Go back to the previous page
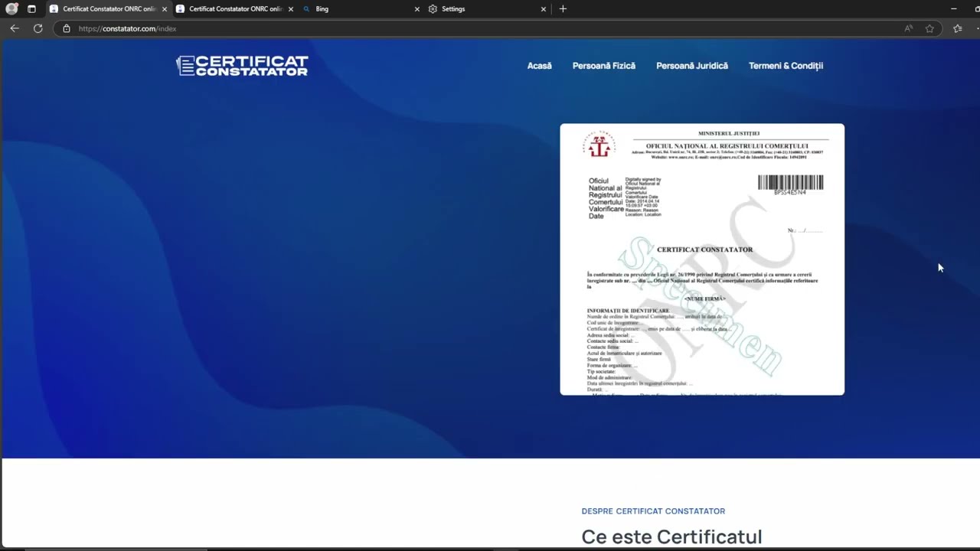Image resolution: width=980 pixels, height=551 pixels. 15,28
